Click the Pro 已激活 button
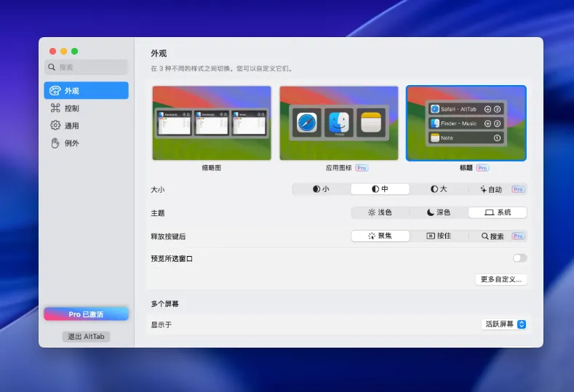574x392 pixels. click(86, 314)
